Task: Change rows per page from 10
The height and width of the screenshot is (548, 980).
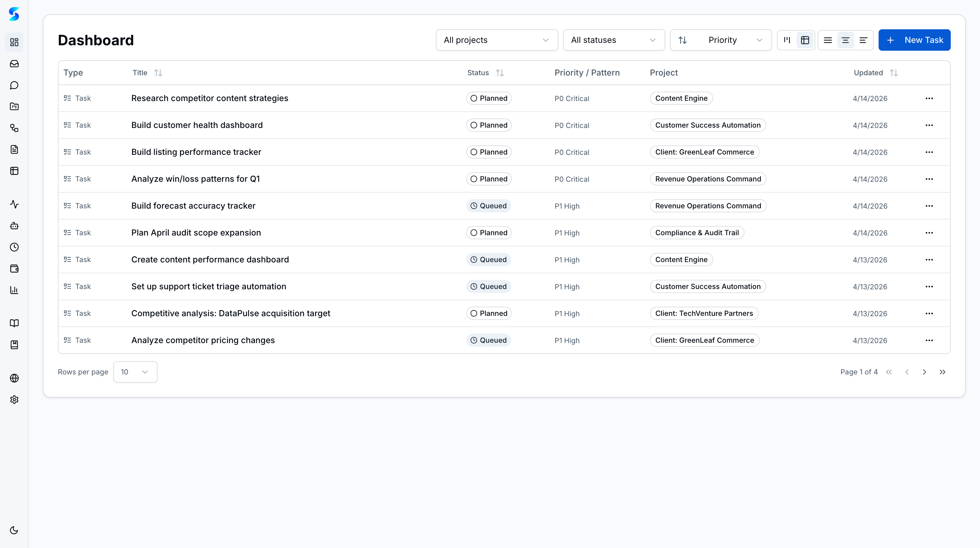Action: [135, 372]
